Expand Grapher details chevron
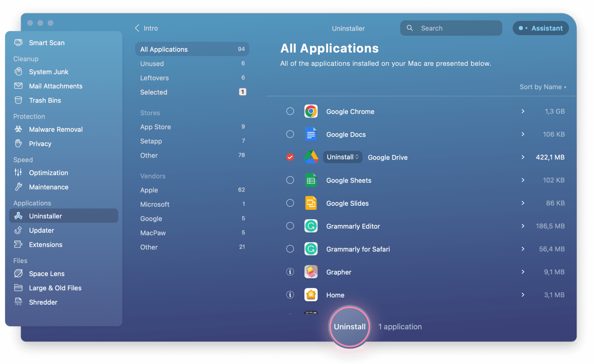Screen dimensions: 594x364 523,272
